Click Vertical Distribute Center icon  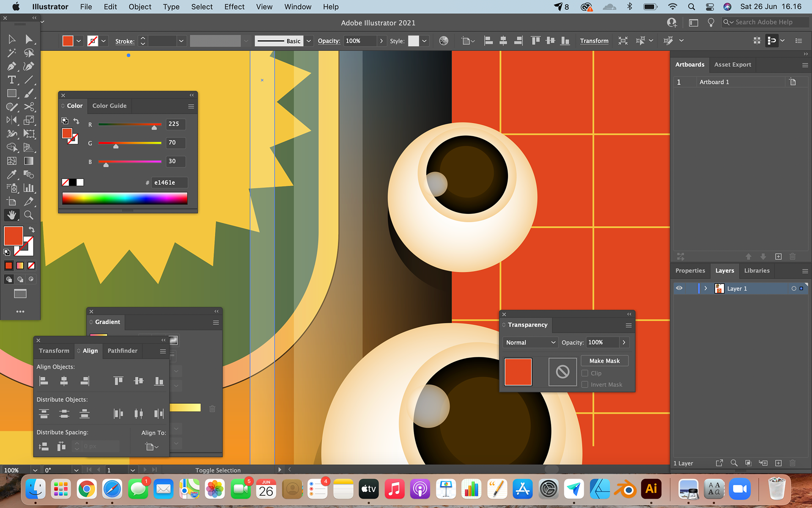(x=64, y=414)
